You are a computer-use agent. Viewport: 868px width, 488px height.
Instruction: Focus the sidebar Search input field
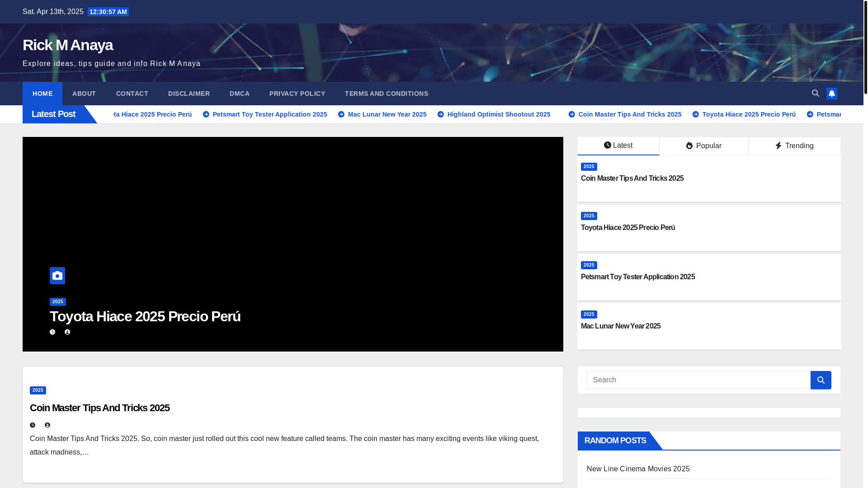coord(699,380)
